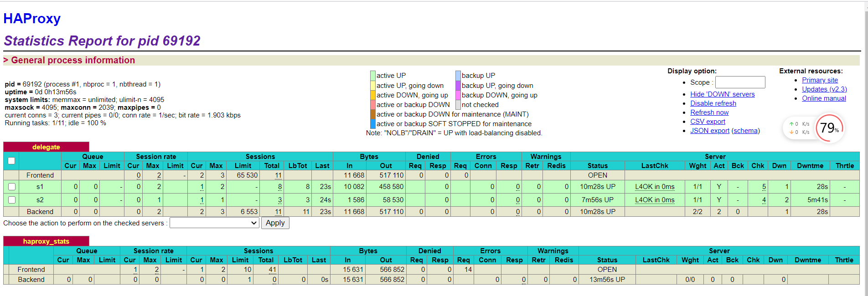Click the active DOWN, going up orange swatch
The height and width of the screenshot is (296, 868).
373,95
